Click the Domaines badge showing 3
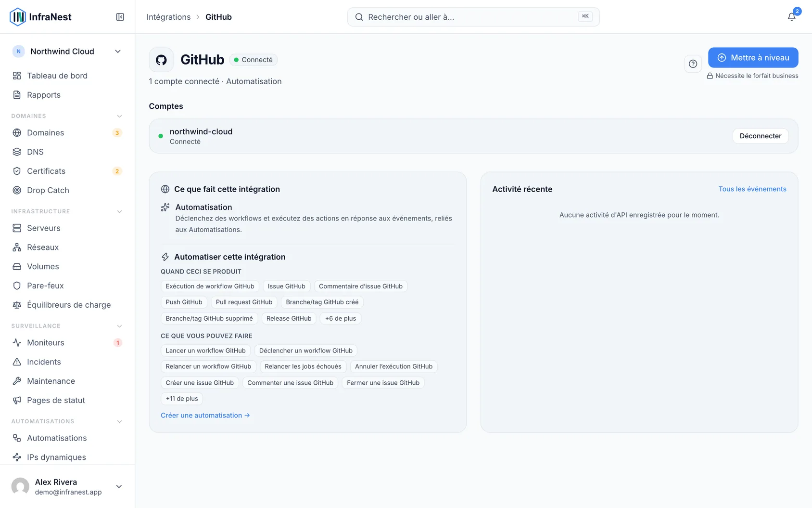812x508 pixels. (117, 133)
